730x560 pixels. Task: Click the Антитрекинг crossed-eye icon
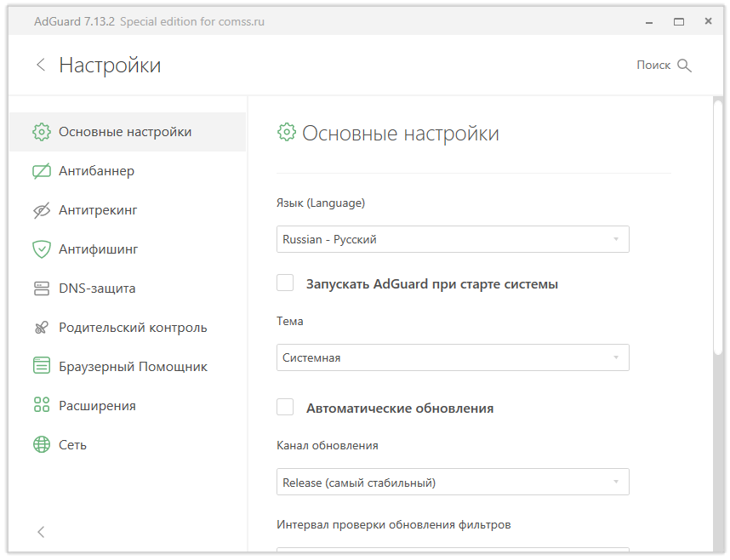point(42,210)
